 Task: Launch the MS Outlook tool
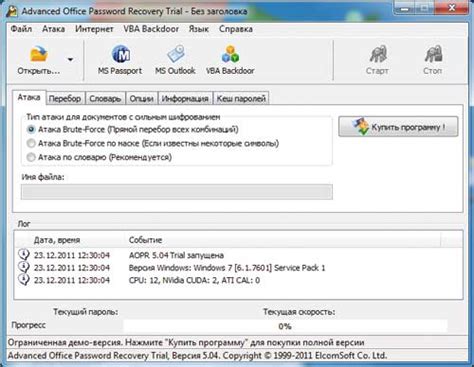(175, 60)
